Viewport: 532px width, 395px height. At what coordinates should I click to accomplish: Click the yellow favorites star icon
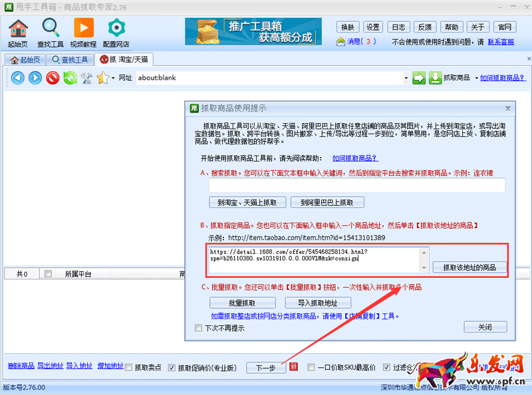click(x=103, y=78)
